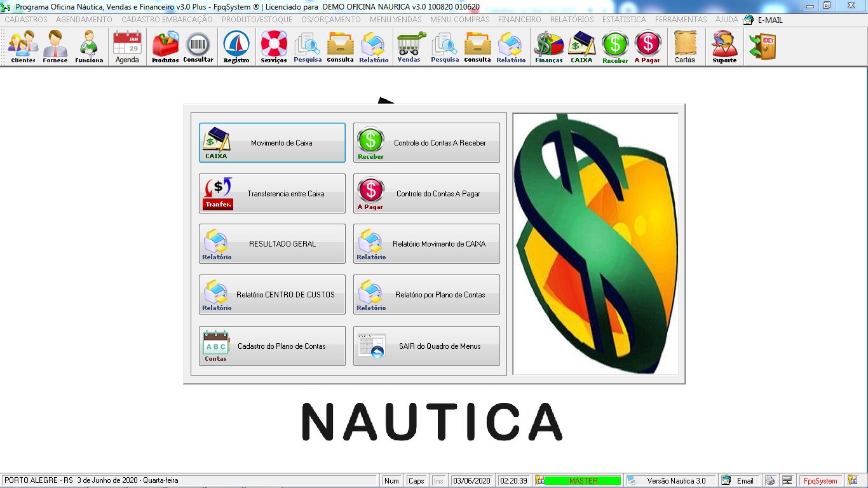Click Cadastro do Plano de Contas button
This screenshot has height=488, width=868.
pos(272,346)
